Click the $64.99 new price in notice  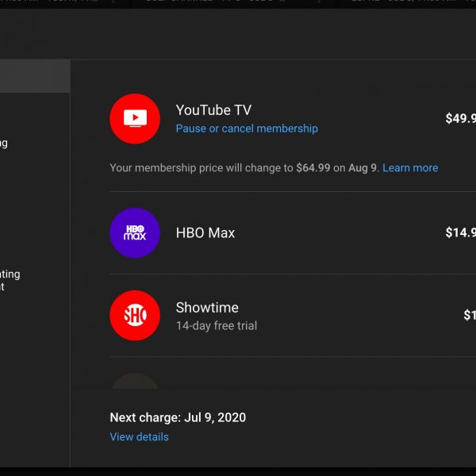tap(313, 167)
